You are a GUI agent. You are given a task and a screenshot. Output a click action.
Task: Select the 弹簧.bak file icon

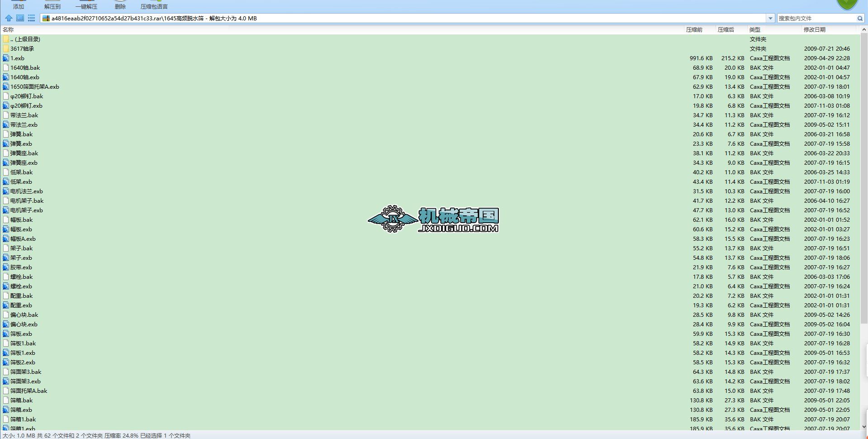[x=6, y=134]
